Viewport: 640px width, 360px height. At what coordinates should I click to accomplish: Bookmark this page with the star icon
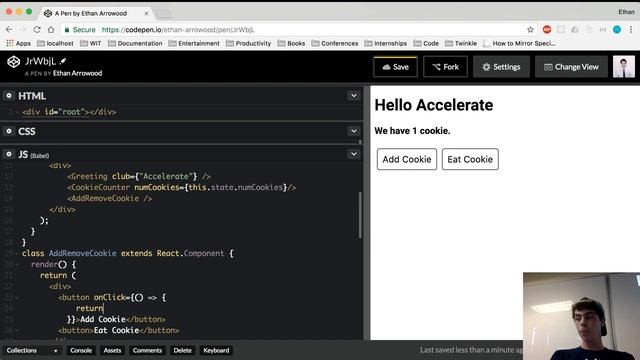530,29
